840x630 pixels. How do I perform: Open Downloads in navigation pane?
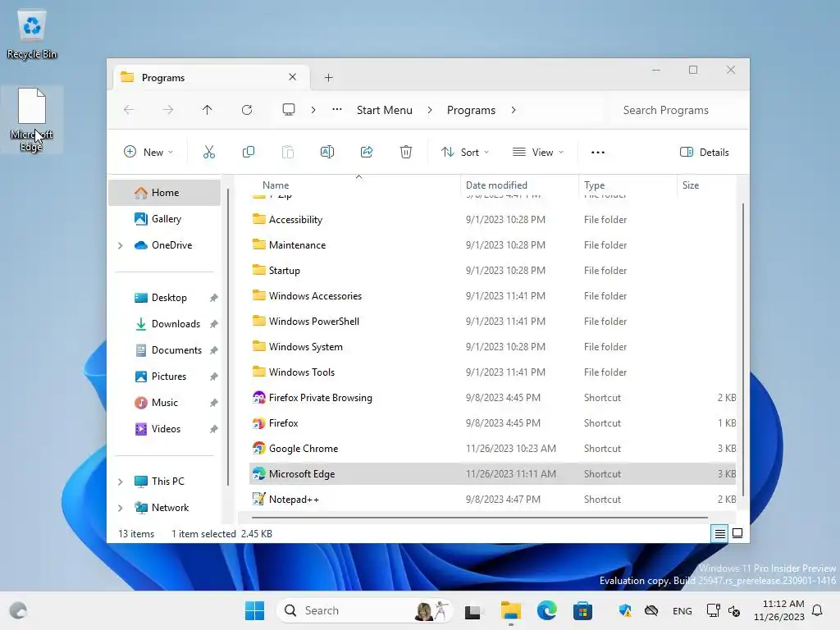tap(164, 323)
